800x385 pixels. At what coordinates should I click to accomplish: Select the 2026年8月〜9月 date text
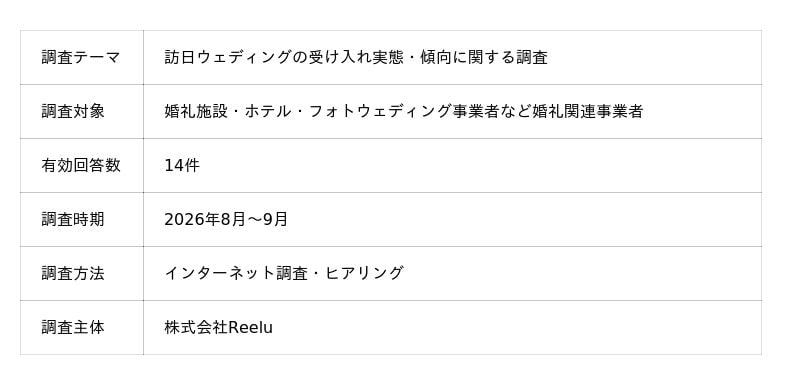[x=226, y=220]
